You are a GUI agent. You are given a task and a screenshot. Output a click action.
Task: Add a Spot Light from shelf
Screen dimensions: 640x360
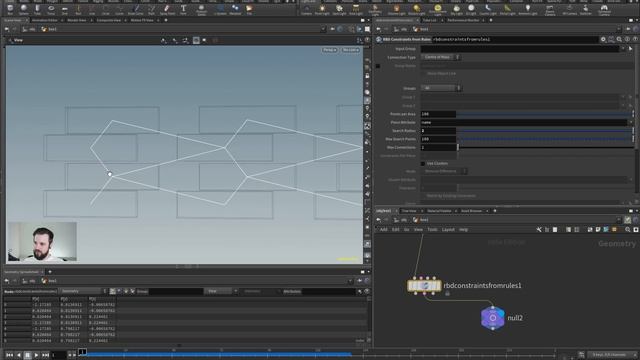click(x=339, y=9)
